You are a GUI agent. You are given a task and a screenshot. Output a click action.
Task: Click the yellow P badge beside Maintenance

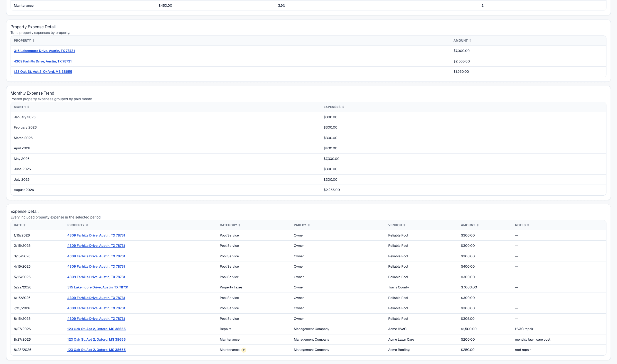point(244,350)
